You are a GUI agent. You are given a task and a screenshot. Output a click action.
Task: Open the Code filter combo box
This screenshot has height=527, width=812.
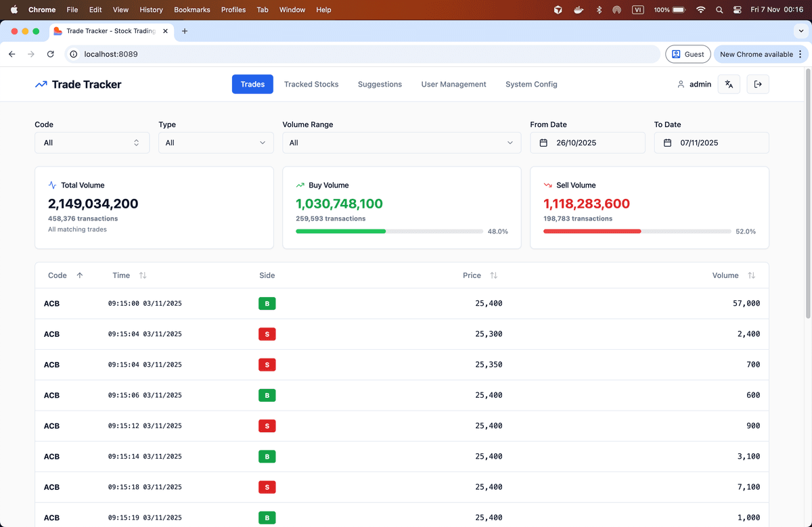[92, 143]
